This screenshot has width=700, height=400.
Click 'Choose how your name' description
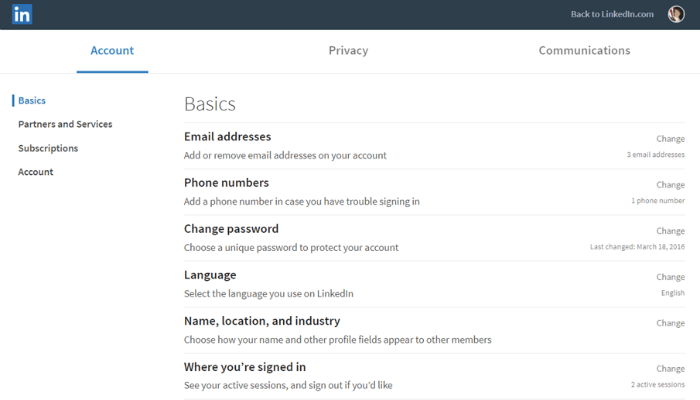point(338,340)
